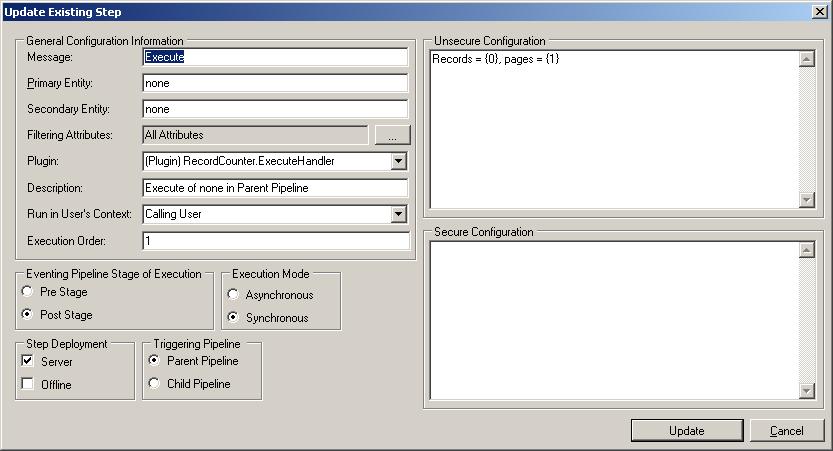Image resolution: width=833 pixels, height=451 pixels.
Task: Click the Update button
Action: (687, 431)
